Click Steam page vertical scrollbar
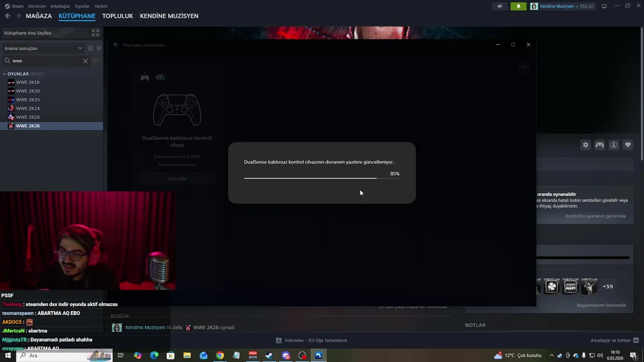The image size is (644, 362). (x=641, y=93)
